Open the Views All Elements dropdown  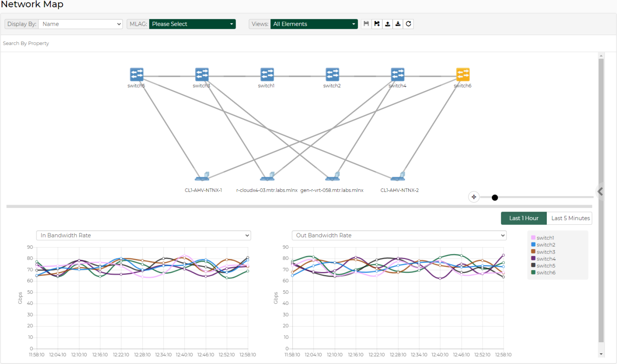click(314, 24)
